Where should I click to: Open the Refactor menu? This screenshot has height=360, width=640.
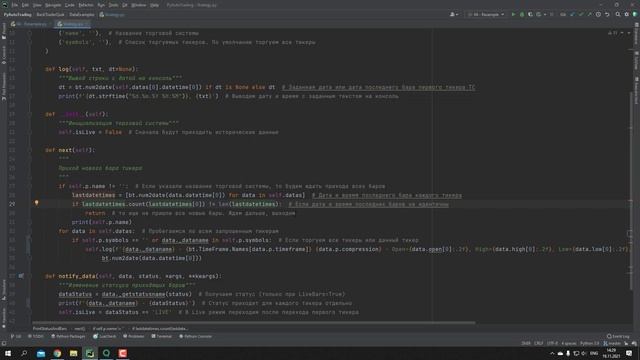86,5
